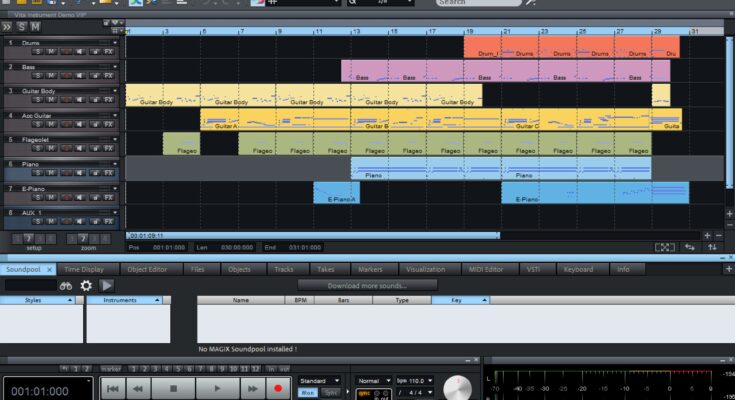Click the Download more sounds button

[x=367, y=286]
